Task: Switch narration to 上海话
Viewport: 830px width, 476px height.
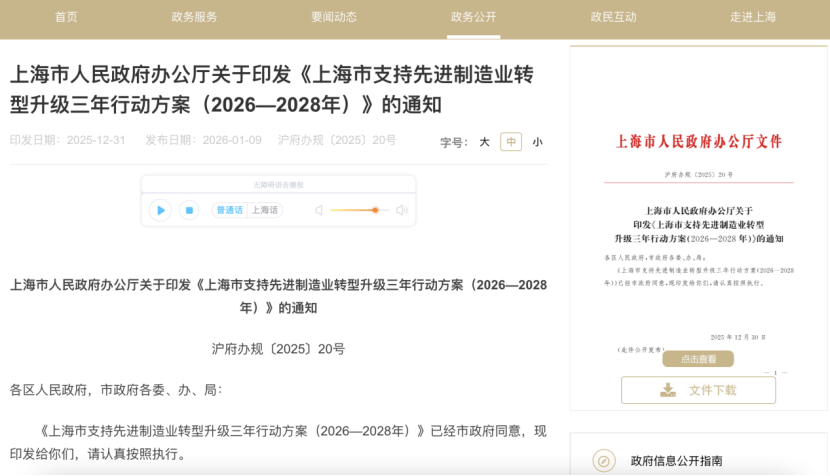Action: pyautogui.click(x=265, y=210)
